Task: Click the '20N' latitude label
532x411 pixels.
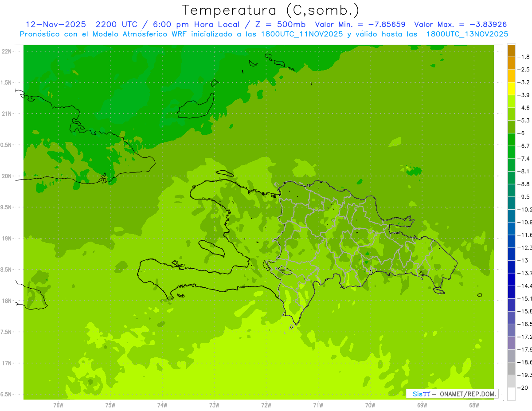Action: coord(7,176)
